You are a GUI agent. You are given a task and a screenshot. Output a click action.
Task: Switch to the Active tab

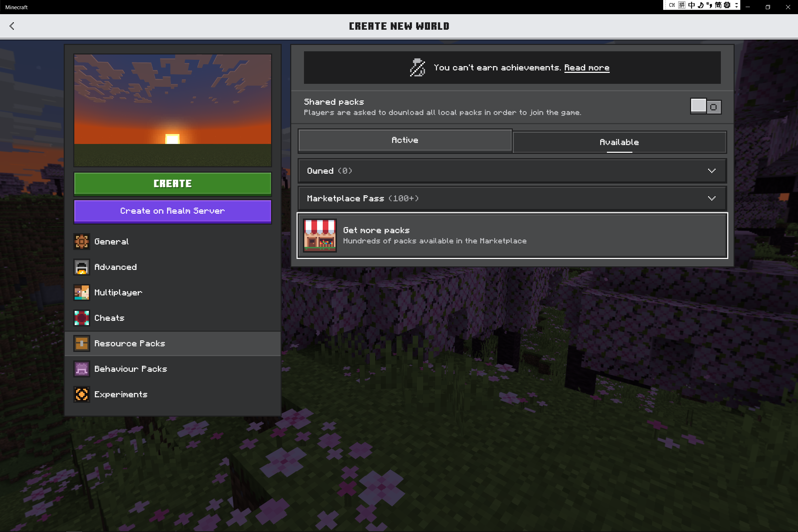pos(405,140)
